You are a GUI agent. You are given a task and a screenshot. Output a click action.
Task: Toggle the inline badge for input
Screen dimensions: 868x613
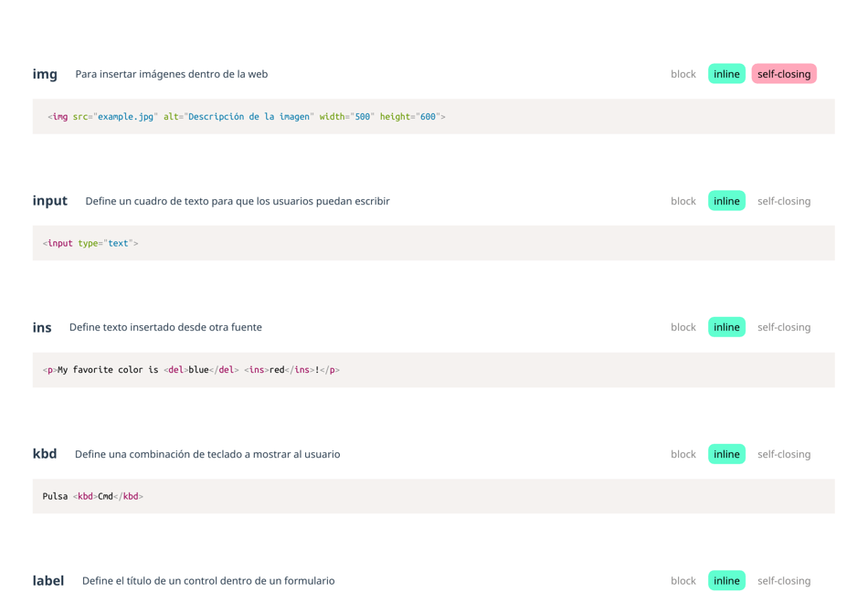click(726, 200)
